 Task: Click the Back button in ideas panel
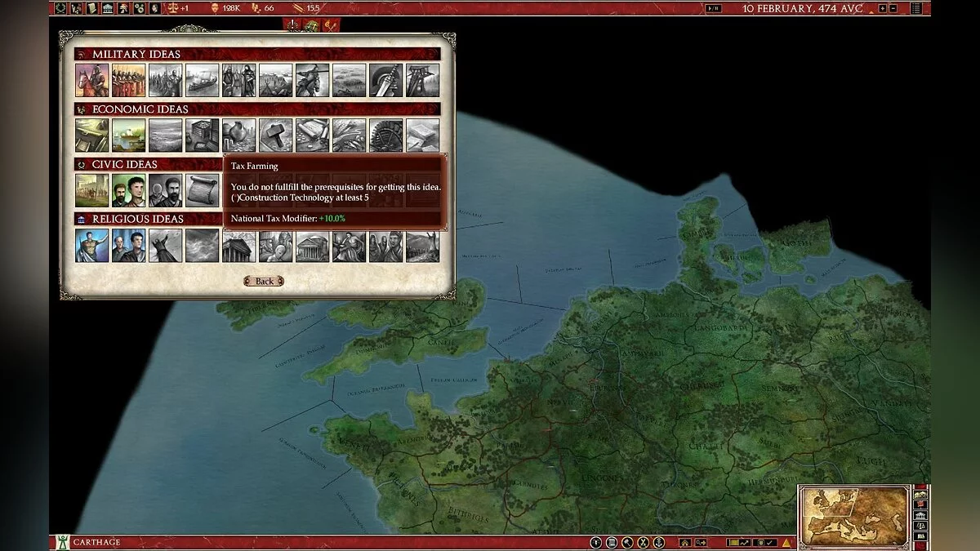[x=264, y=281]
